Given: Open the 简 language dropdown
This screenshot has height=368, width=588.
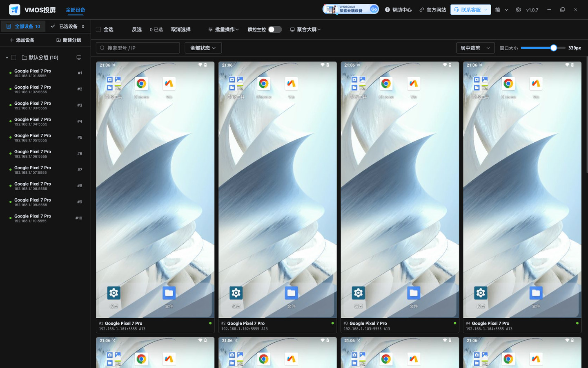Looking at the screenshot, I should pyautogui.click(x=502, y=9).
